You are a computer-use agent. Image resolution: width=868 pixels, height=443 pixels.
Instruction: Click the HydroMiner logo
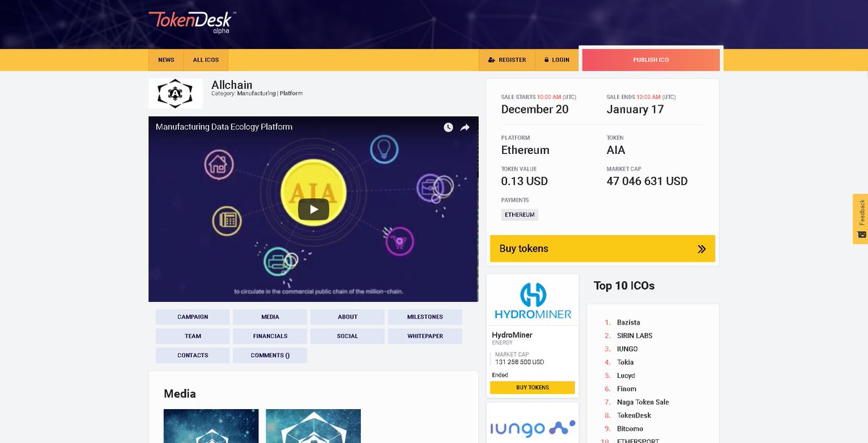[x=532, y=300]
